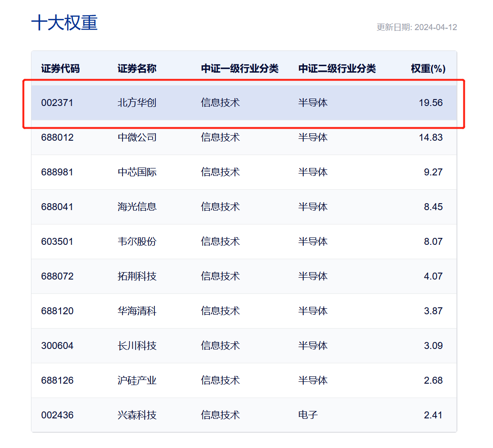Select security code 002371

[x=57, y=103]
